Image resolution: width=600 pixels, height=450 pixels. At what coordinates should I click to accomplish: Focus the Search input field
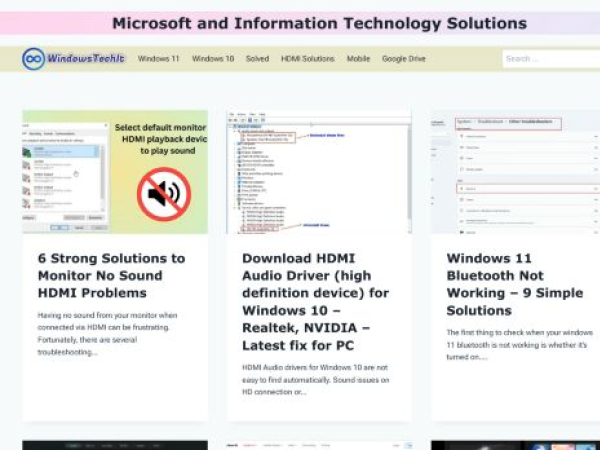pyautogui.click(x=551, y=59)
